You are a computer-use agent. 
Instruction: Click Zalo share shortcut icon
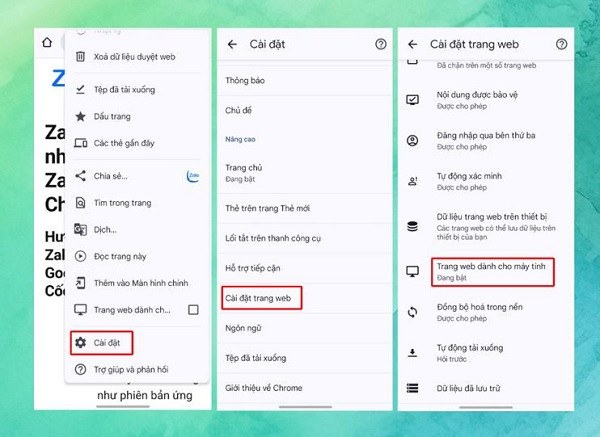tap(193, 176)
